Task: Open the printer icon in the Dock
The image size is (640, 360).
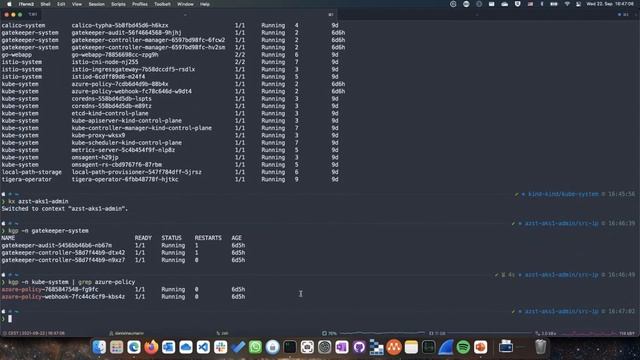Action: [506, 347]
